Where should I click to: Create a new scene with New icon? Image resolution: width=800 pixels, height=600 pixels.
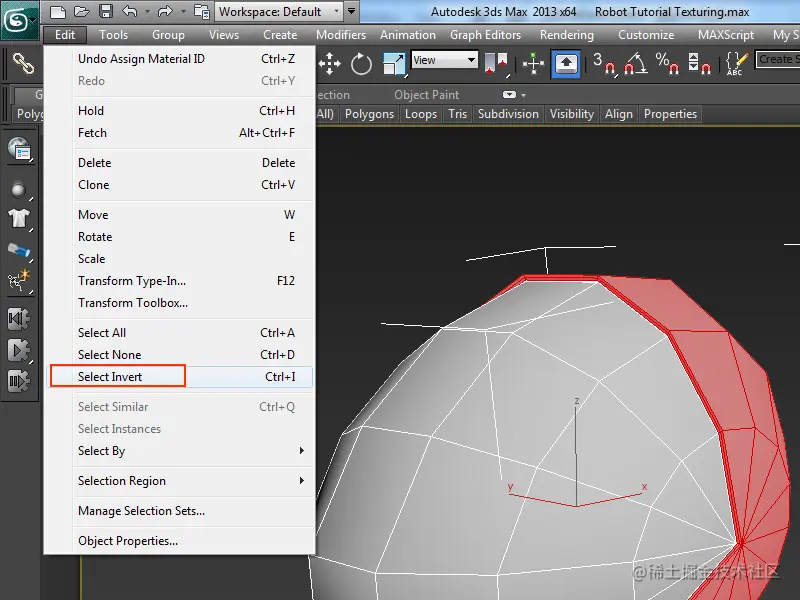click(58, 11)
